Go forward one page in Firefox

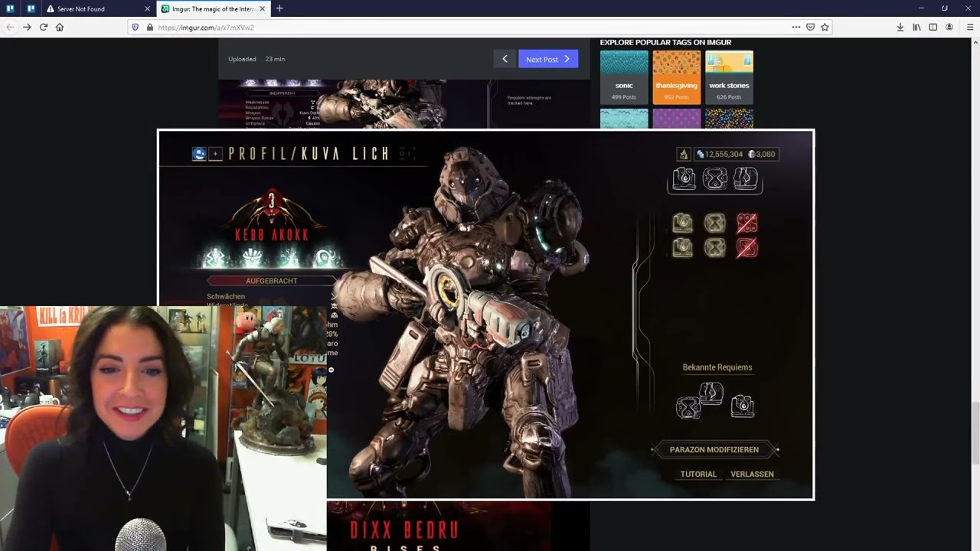[x=27, y=27]
